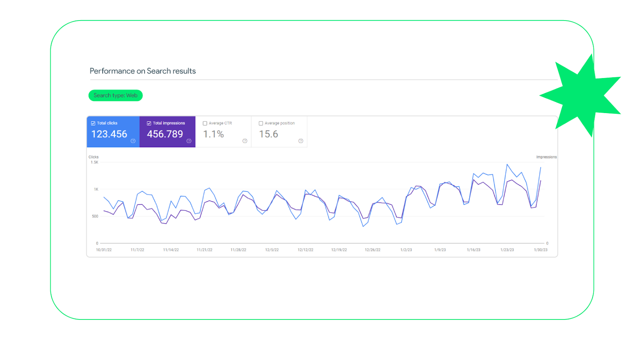Image resolution: width=644 pixels, height=340 pixels.
Task: Open help icon in Average position card
Action: (x=301, y=141)
